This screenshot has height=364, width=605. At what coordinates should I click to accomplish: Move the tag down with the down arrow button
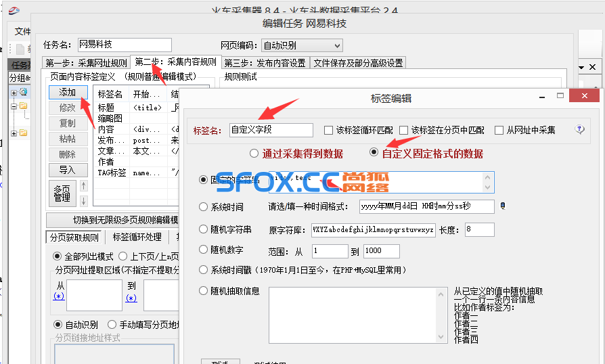pyautogui.click(x=84, y=201)
